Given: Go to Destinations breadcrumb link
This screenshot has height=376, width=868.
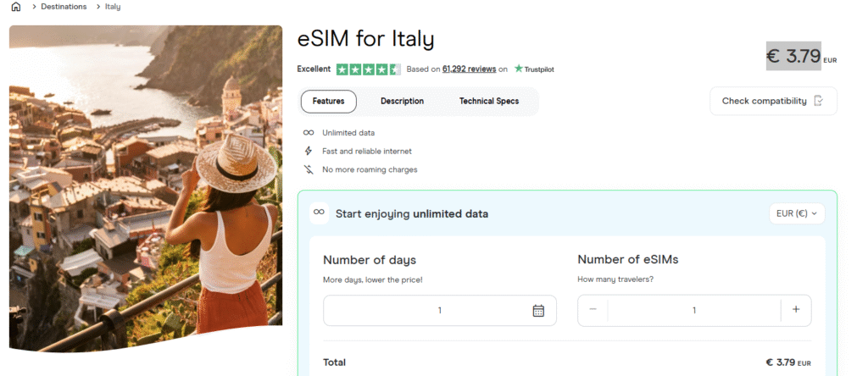Looking at the screenshot, I should [x=64, y=7].
